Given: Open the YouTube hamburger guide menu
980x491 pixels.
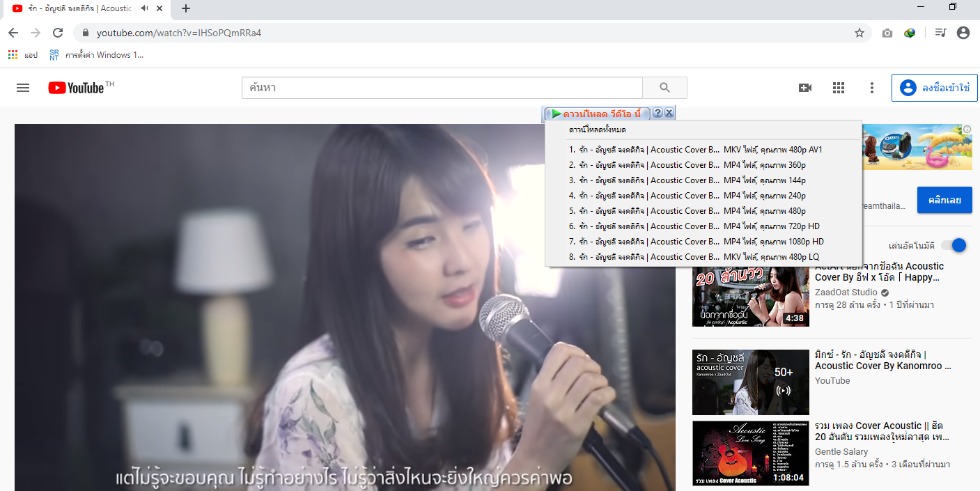Looking at the screenshot, I should (x=23, y=88).
